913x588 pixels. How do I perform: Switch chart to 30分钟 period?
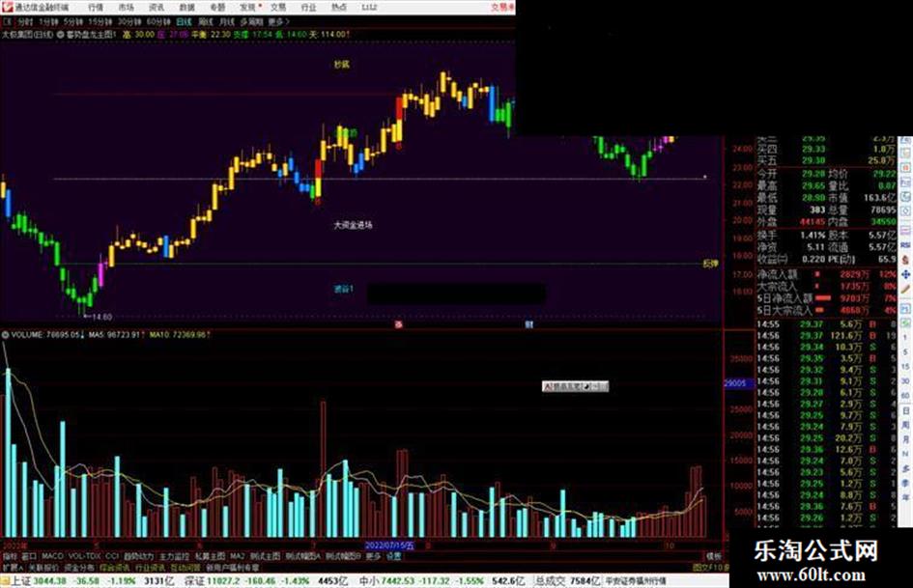(128, 21)
